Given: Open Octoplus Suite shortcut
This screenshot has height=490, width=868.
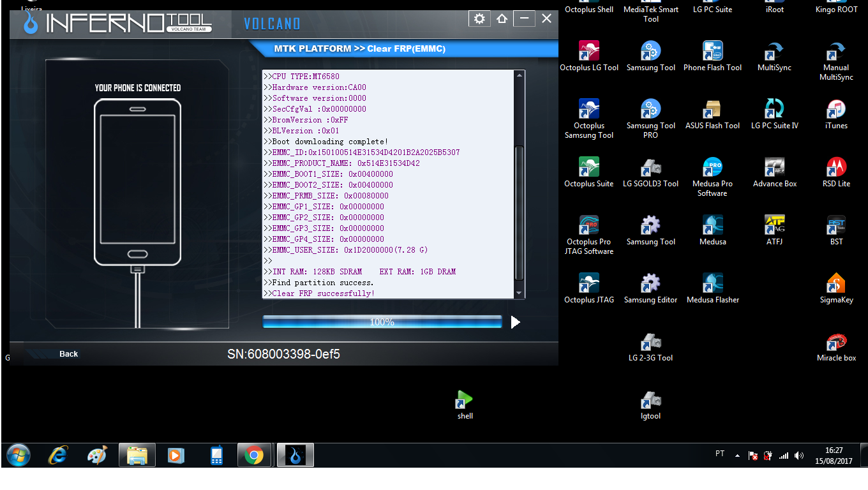Looking at the screenshot, I should coord(589,172).
